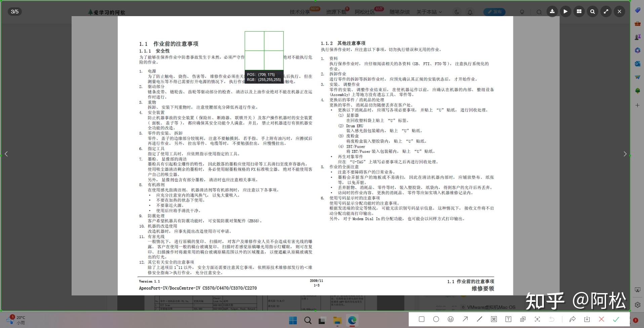Go to the previous image
The height and width of the screenshot is (328, 644).
(x=6, y=154)
